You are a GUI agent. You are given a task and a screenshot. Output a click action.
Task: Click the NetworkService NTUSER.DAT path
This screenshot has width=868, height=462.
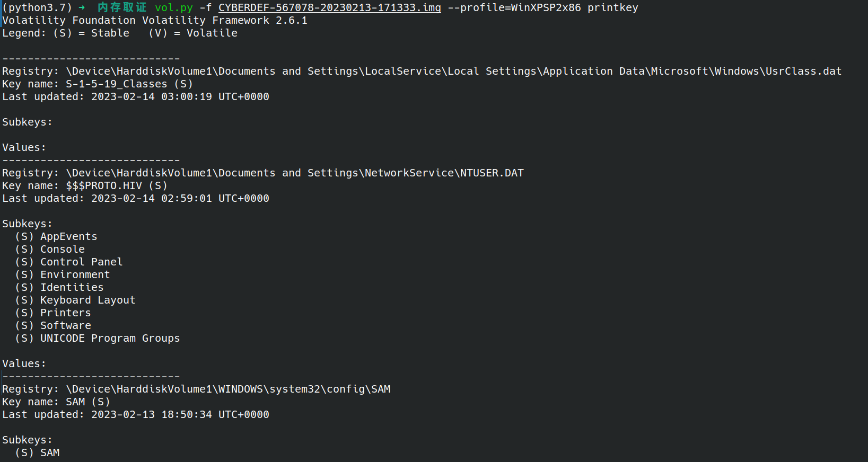295,173
